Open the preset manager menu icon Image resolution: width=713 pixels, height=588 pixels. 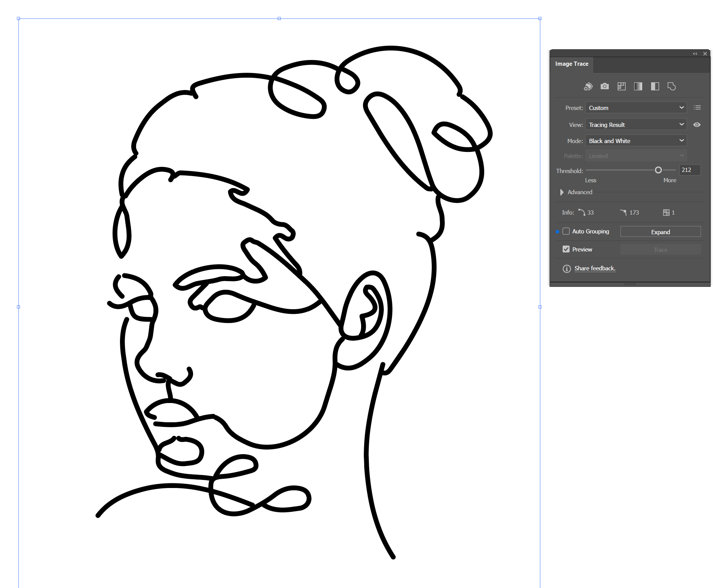coord(697,108)
